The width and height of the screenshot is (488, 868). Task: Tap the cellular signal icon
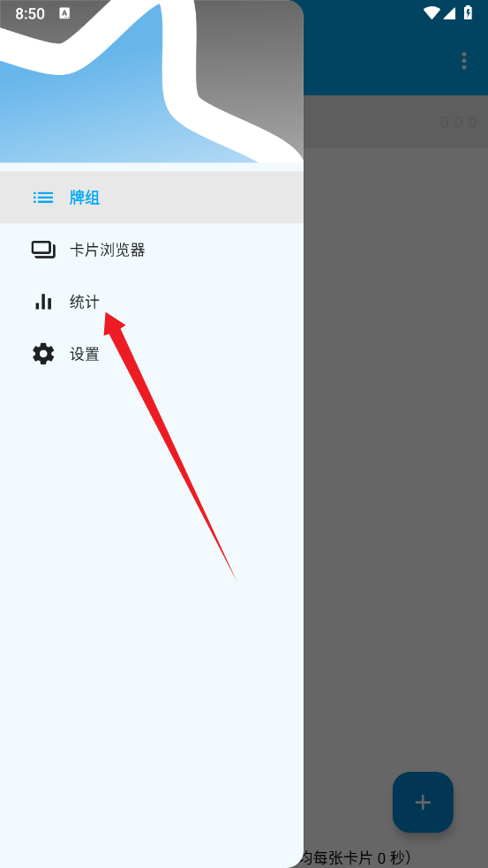tap(449, 12)
